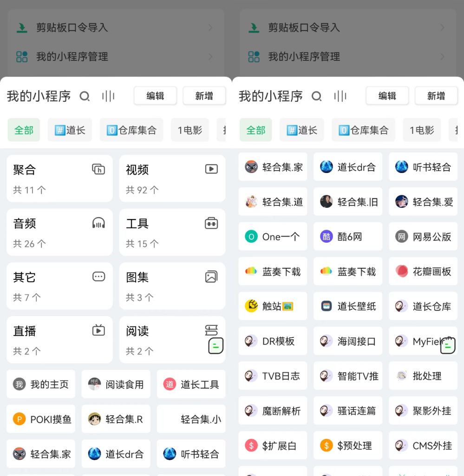Open the 花瓣画板 mini program
Image resolution: width=464 pixels, height=476 pixels.
coord(423,271)
